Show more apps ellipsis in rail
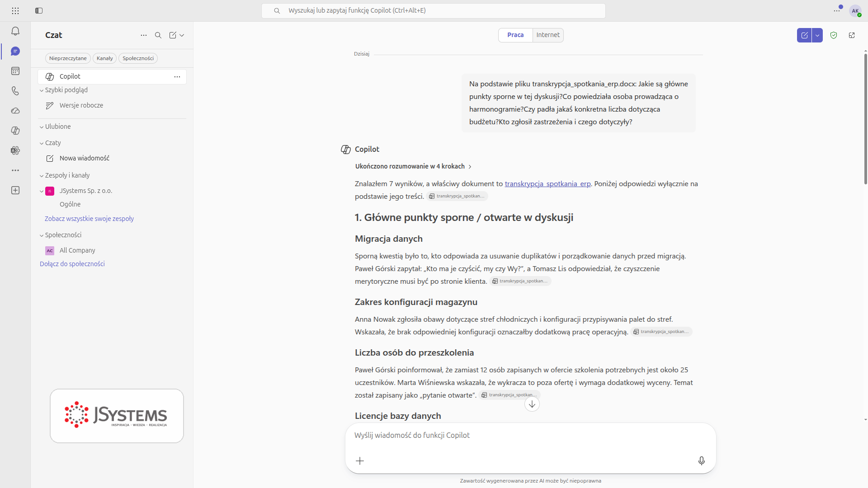Screen dimensions: 868x488 pyautogui.click(x=15, y=170)
